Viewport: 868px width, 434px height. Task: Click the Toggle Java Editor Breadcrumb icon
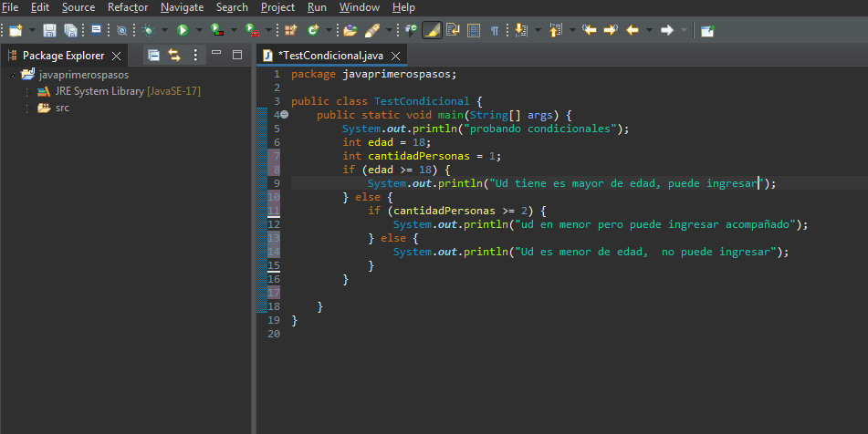411,30
